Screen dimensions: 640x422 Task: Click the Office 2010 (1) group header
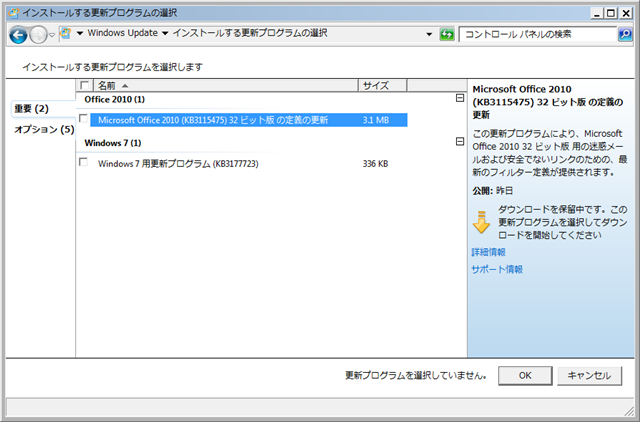115,99
